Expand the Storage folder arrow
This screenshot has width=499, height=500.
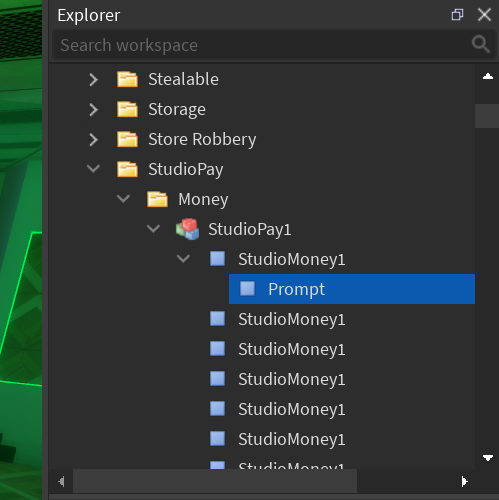point(94,110)
